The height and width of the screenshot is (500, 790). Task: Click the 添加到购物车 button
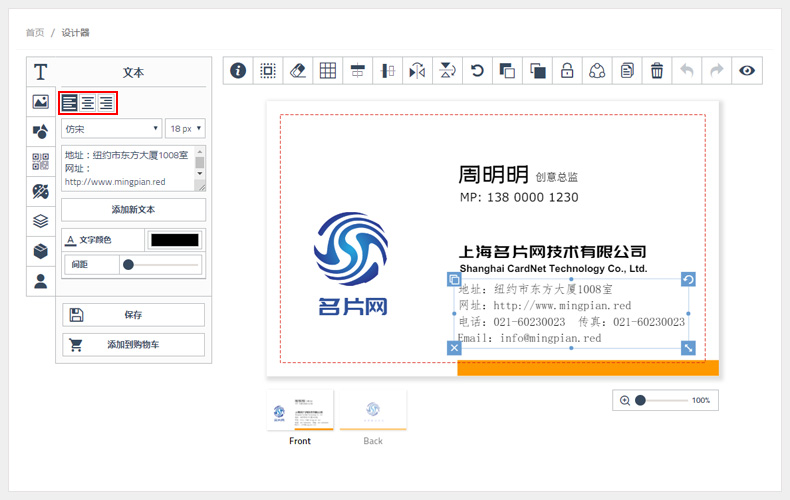coord(134,345)
